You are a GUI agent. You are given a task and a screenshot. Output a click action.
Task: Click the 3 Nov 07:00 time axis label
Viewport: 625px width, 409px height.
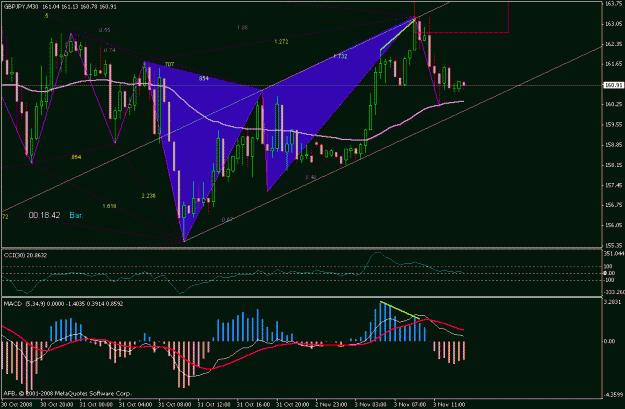pyautogui.click(x=410, y=405)
